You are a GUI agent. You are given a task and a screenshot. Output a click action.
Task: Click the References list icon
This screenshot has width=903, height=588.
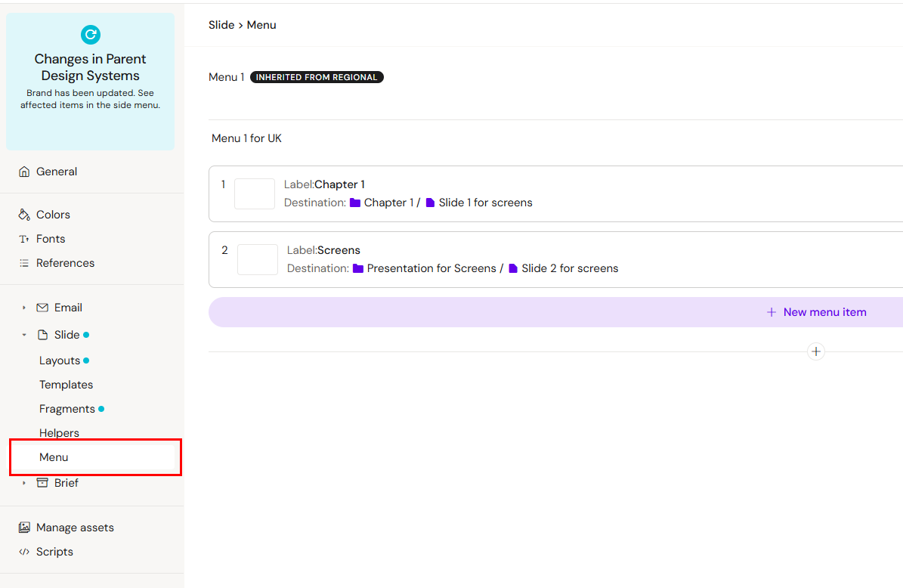[x=24, y=263]
